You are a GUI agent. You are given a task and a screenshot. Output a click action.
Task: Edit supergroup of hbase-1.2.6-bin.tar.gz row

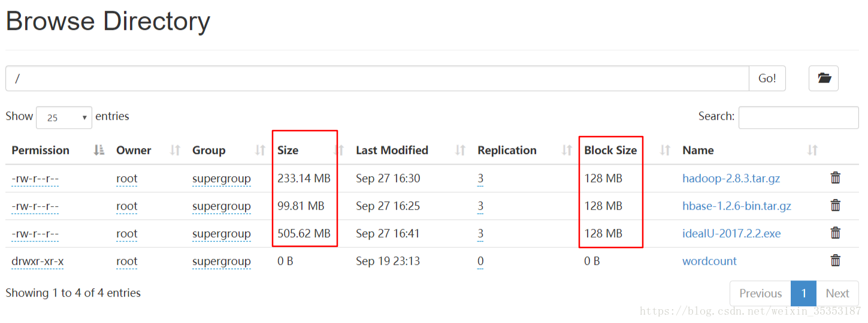(x=222, y=206)
